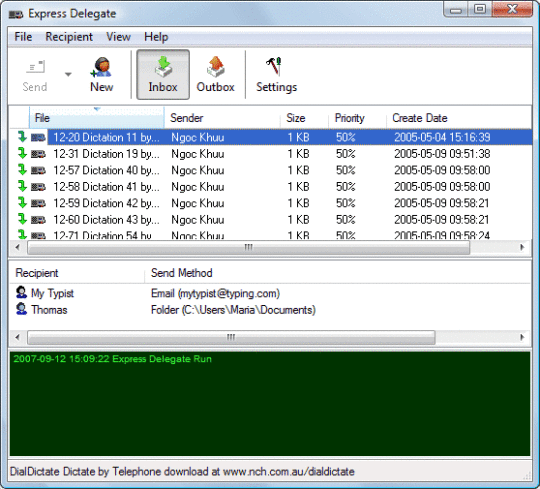Click the green arrow icon of Dictation 42
540x489 pixels.
point(22,202)
